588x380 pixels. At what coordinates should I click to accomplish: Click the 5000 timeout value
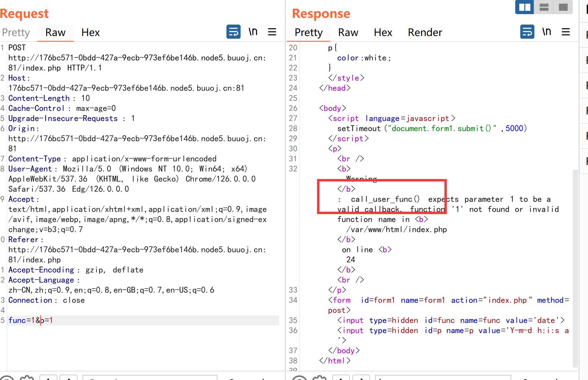click(x=514, y=129)
